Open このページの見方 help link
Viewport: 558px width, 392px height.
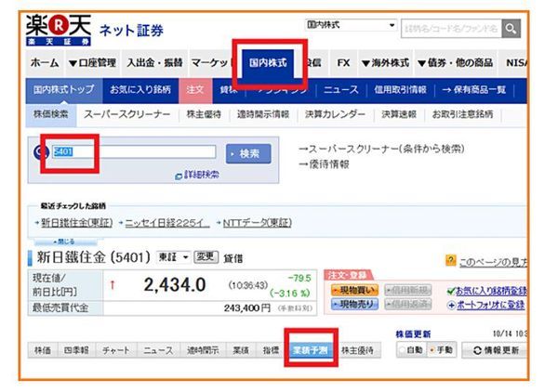[x=493, y=262]
